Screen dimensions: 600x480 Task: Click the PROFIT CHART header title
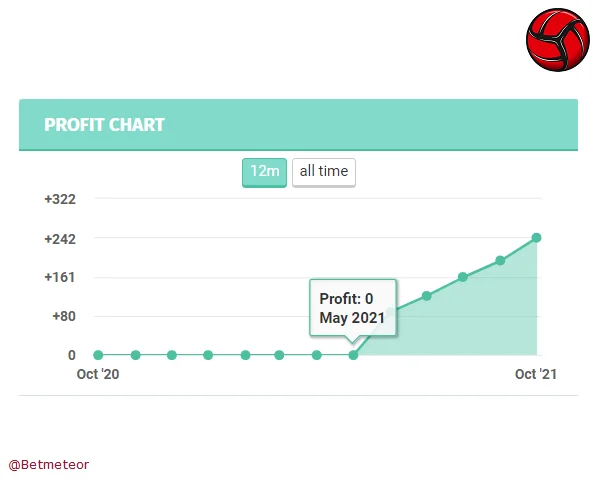tap(104, 125)
